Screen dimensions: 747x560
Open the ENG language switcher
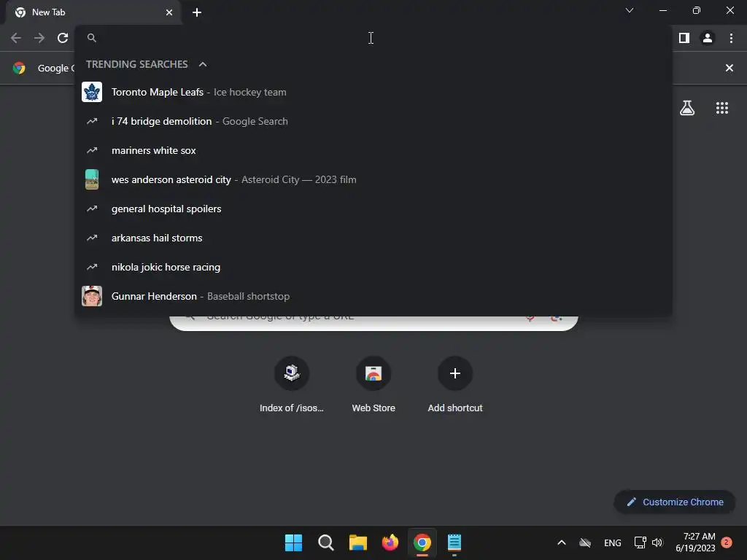[x=612, y=542]
